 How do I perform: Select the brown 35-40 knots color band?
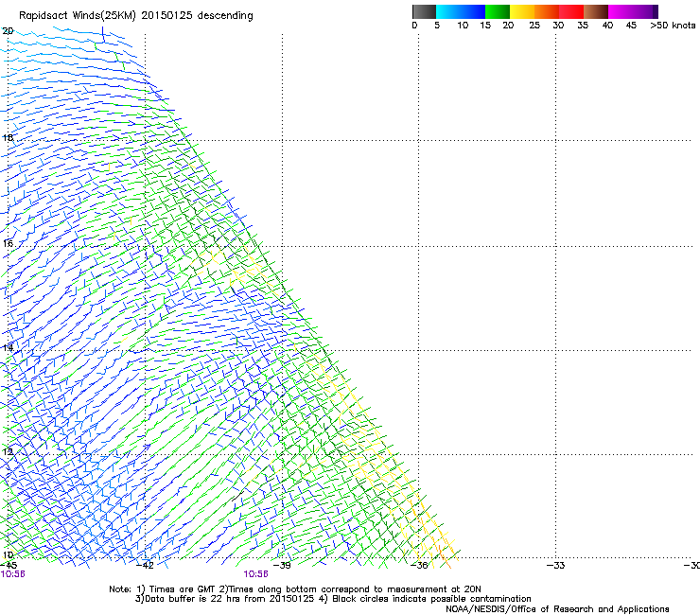tap(596, 11)
